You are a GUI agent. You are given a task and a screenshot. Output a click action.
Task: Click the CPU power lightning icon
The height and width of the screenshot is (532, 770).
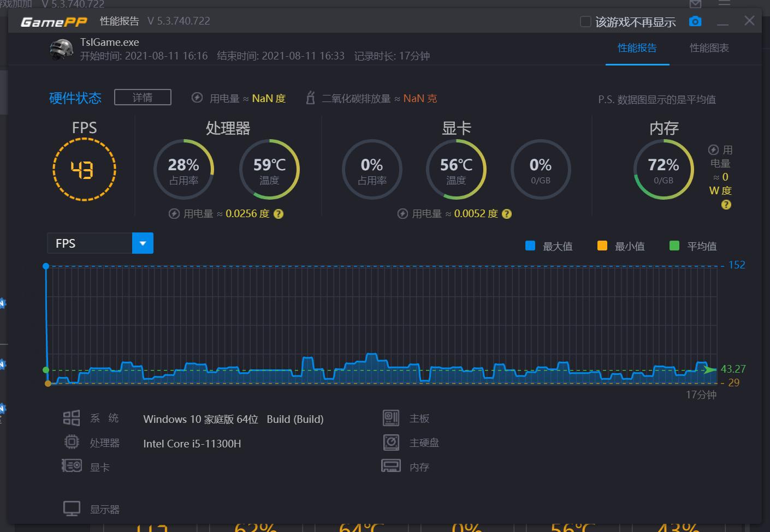click(x=174, y=214)
